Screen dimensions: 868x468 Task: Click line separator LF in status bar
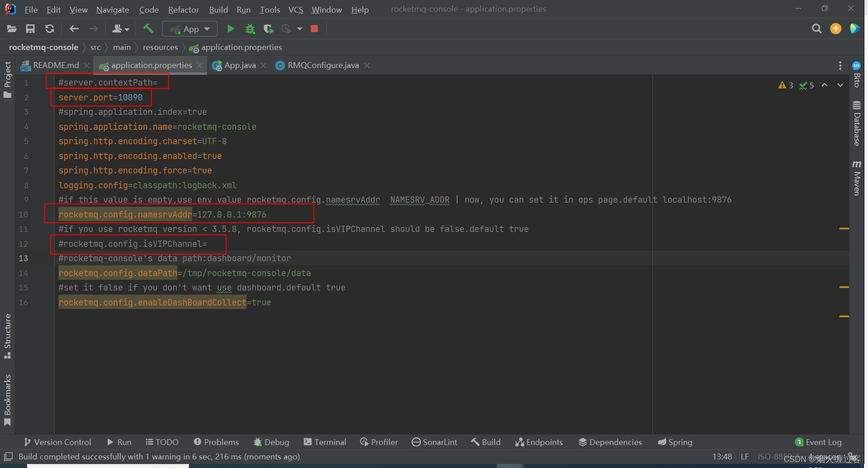(x=745, y=457)
